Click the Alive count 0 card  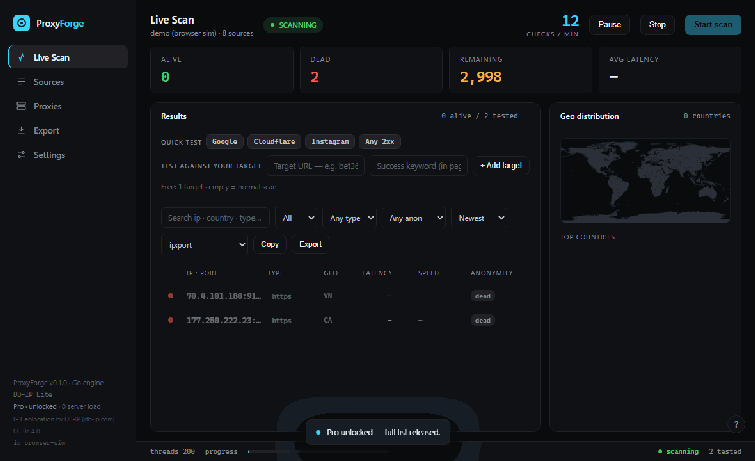pos(222,70)
